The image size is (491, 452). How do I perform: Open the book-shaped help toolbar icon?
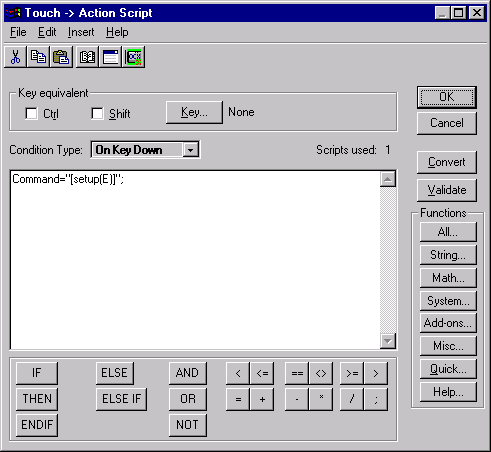click(x=87, y=57)
